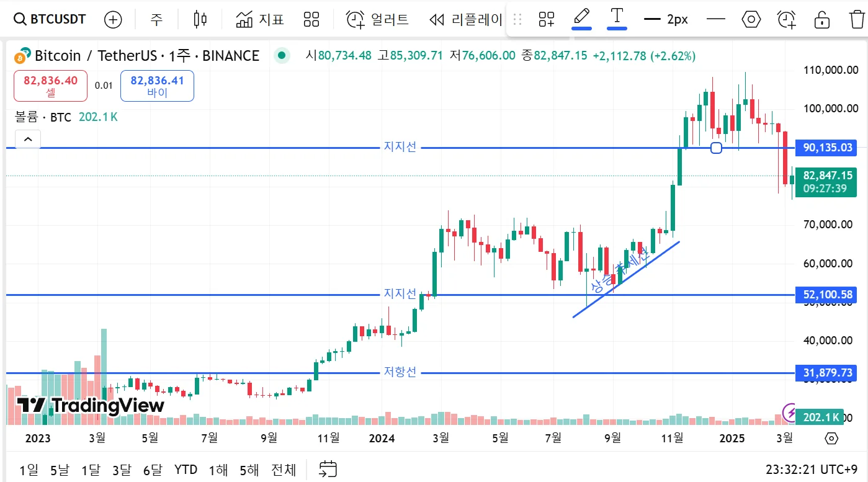The image size is (868, 482).
Task: Open the 23:32:21 UTC+9 timezone menu
Action: 812,470
